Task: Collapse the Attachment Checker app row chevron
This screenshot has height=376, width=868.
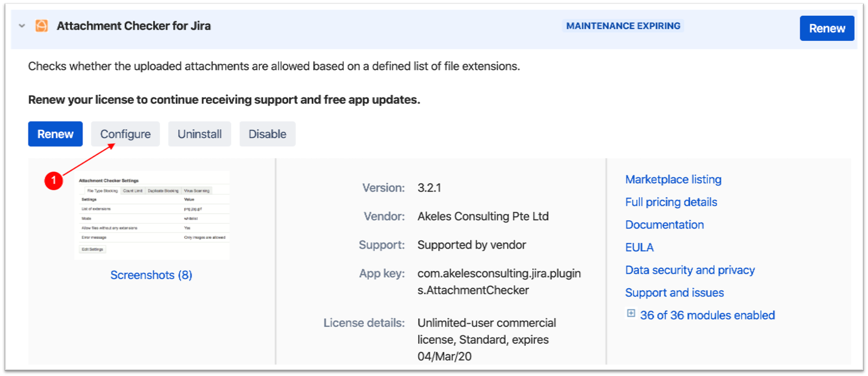Action: tap(22, 26)
